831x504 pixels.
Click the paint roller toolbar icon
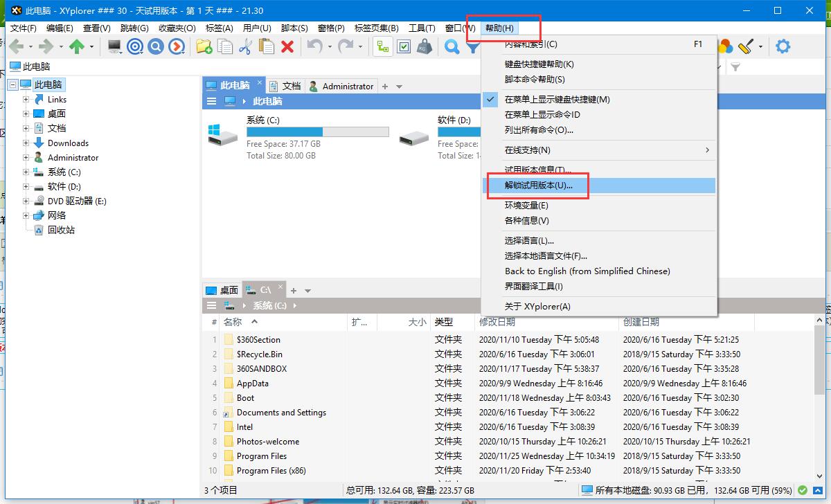746,46
